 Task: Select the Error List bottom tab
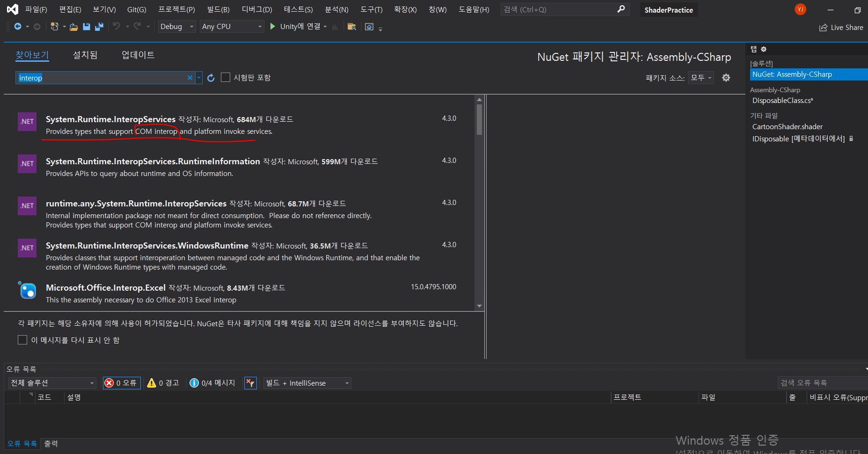point(22,444)
